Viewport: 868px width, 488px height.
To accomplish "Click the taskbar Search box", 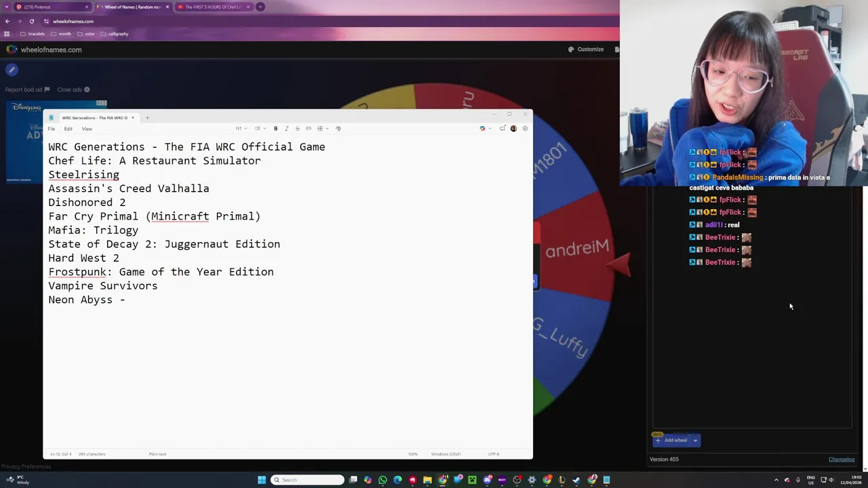I will click(x=307, y=480).
